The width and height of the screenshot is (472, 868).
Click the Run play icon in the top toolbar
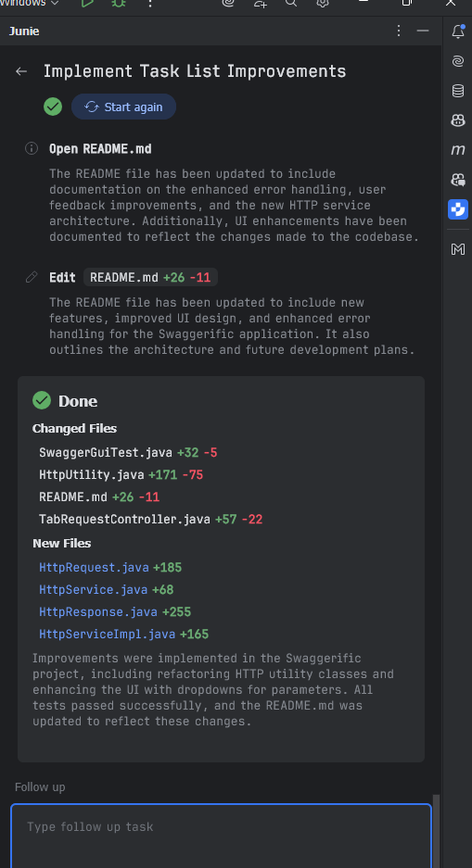(x=87, y=4)
